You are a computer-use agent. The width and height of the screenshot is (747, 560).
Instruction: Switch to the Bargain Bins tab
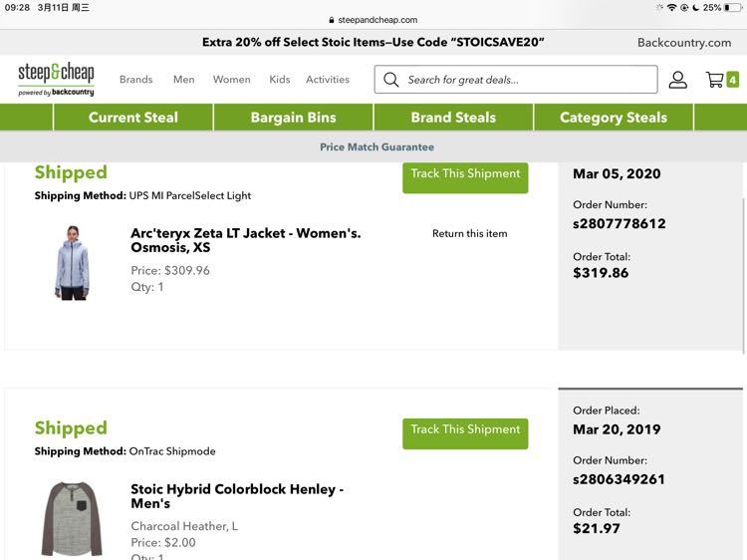click(x=294, y=118)
